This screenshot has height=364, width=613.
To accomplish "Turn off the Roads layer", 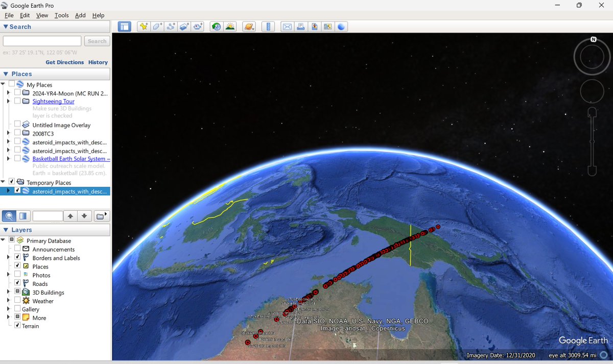I will click(17, 283).
